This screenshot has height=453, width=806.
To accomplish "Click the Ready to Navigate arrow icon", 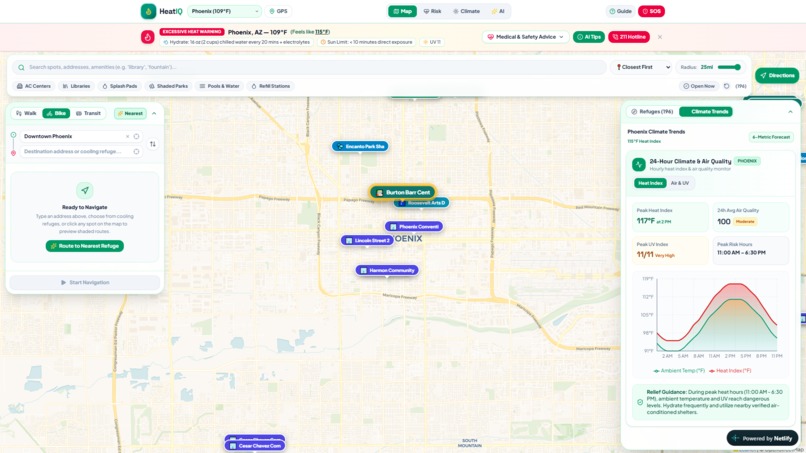I will (85, 190).
